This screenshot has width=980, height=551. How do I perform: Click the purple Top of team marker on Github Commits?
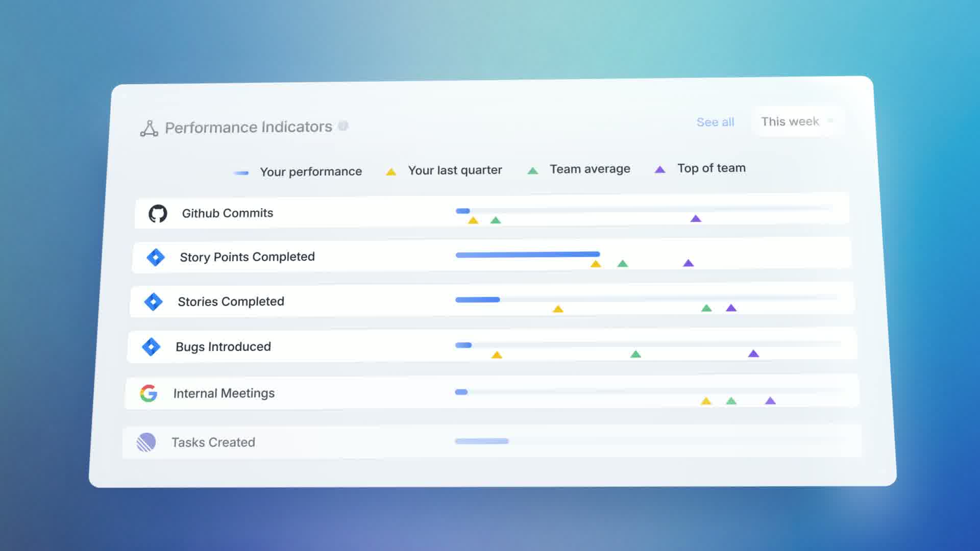click(x=696, y=219)
